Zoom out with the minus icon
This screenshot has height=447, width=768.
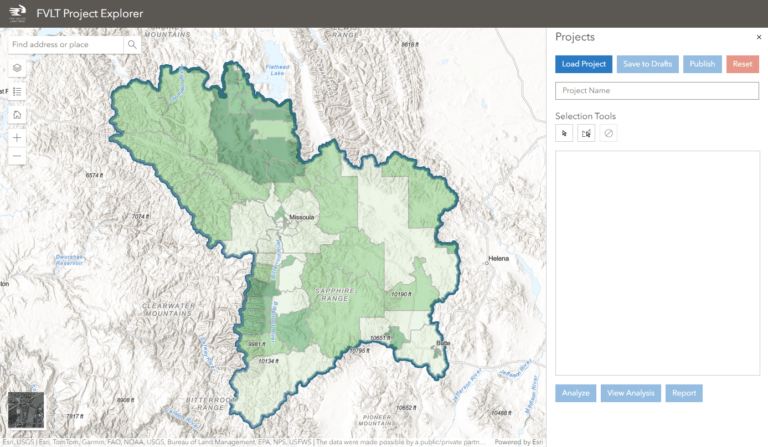17,156
